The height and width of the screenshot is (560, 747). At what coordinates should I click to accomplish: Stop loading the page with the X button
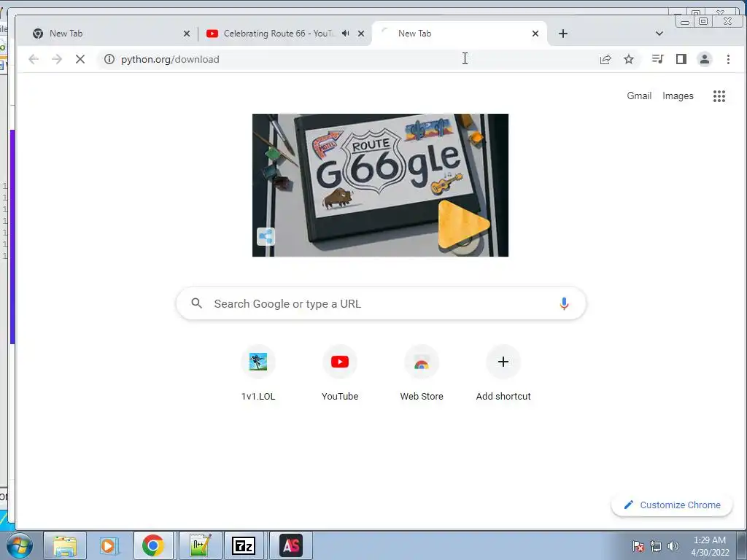tap(80, 59)
